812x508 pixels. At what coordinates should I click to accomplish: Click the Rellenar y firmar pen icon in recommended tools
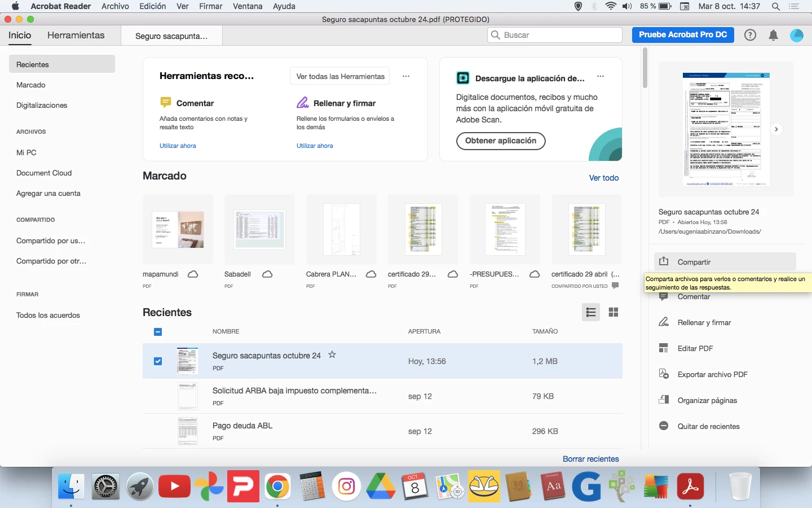303,103
